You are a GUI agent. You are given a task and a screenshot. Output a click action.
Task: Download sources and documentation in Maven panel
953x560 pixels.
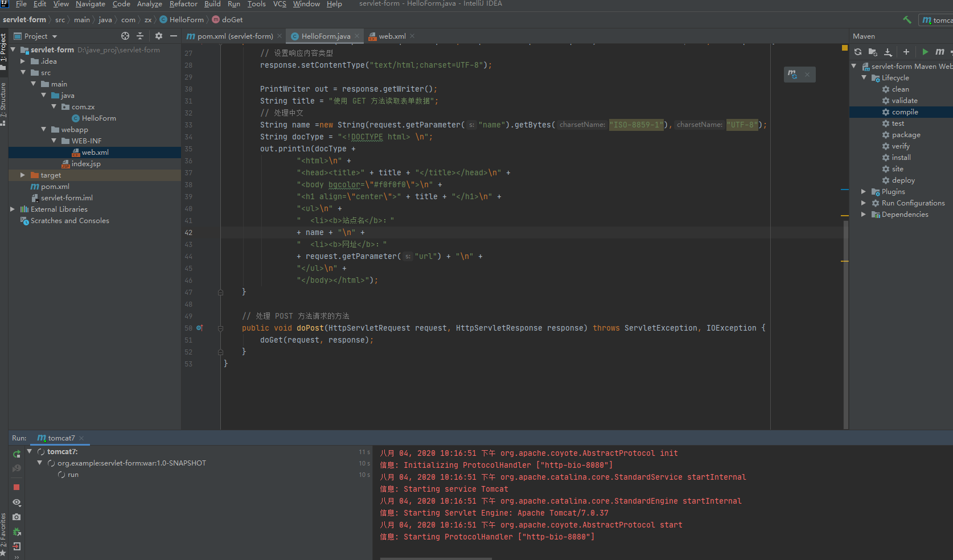pos(888,52)
